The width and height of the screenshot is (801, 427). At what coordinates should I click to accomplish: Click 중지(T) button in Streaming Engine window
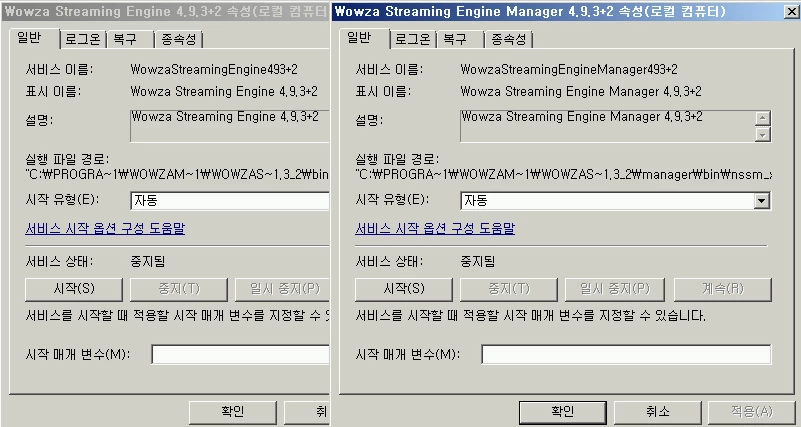pyautogui.click(x=179, y=289)
